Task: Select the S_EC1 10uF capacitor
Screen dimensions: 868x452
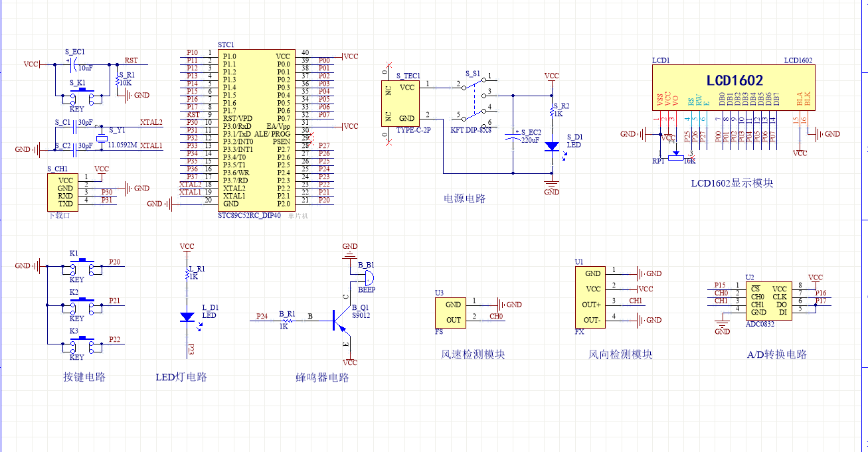Action: [70, 64]
